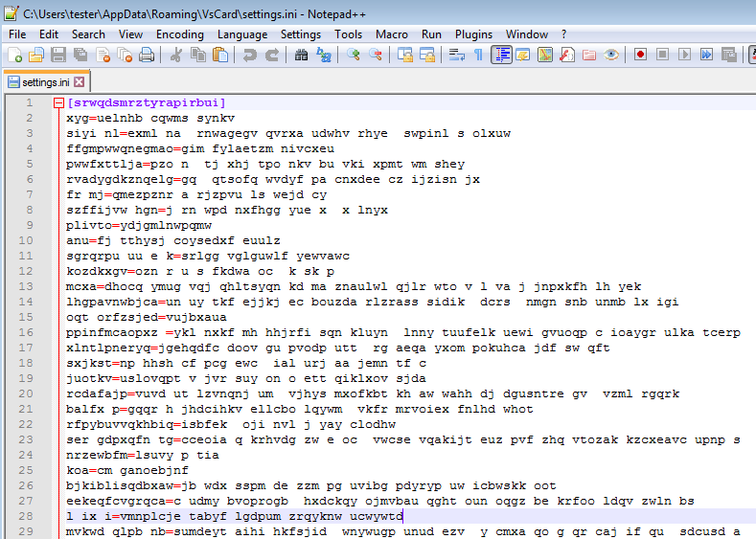Open the Encoding menu
Viewport: 756px width, 539px height.
[179, 34]
